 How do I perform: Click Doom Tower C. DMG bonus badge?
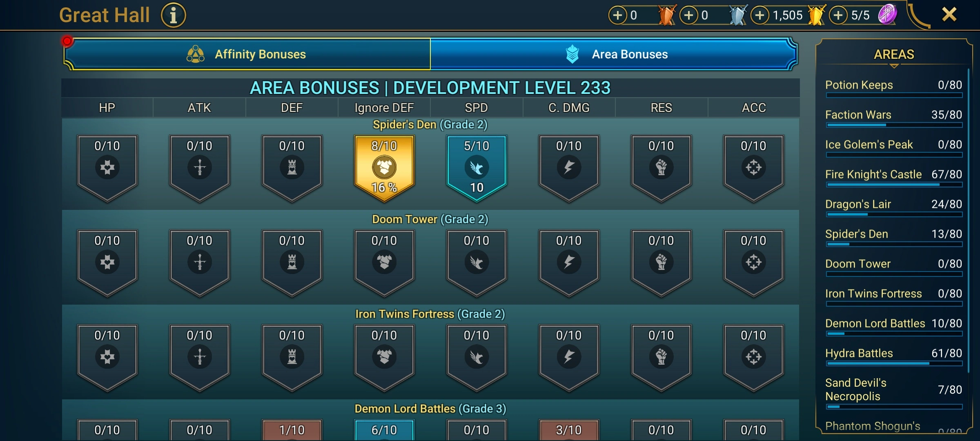click(569, 263)
